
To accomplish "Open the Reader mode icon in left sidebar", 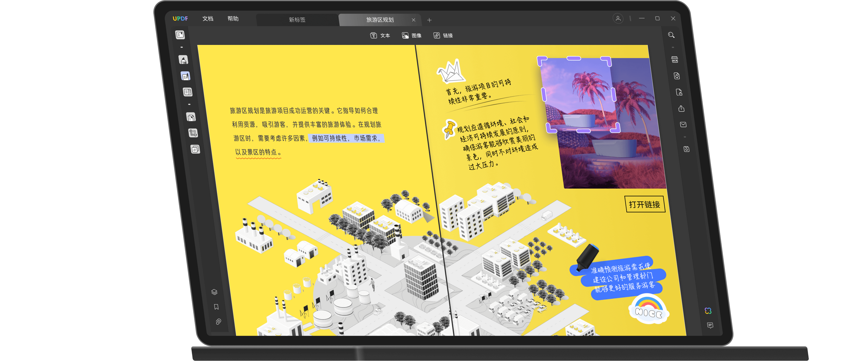I will pyautogui.click(x=180, y=35).
